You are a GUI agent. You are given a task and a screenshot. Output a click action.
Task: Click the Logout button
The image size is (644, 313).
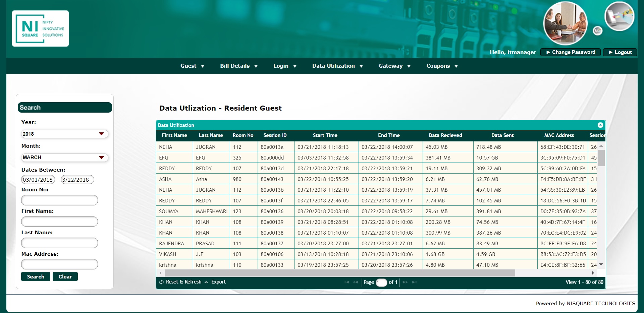coord(620,52)
